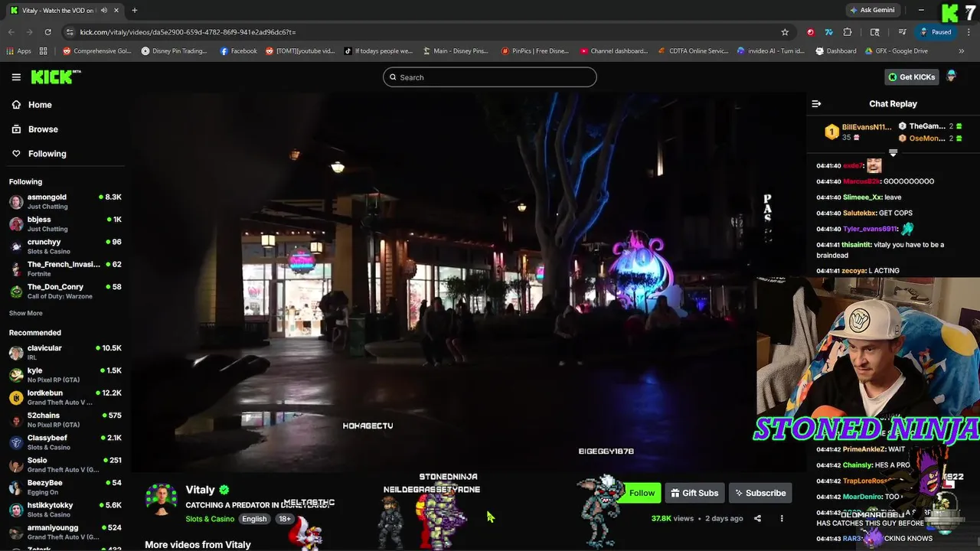Open BeezyBee recommended channel

(x=65, y=487)
